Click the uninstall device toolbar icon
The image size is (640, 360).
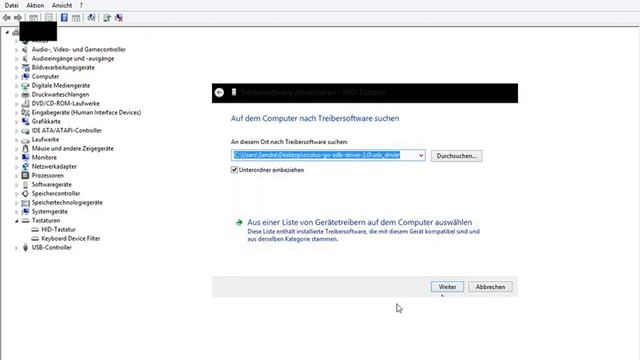[x=119, y=18]
